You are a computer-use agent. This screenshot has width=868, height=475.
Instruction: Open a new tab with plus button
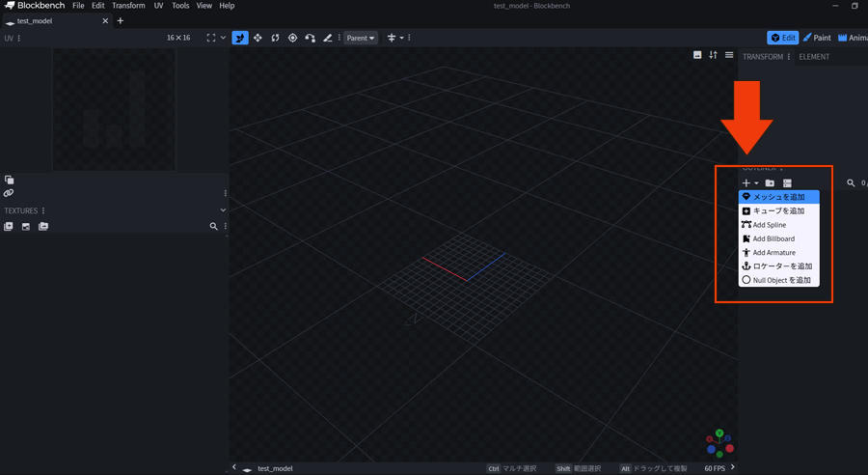[x=121, y=20]
